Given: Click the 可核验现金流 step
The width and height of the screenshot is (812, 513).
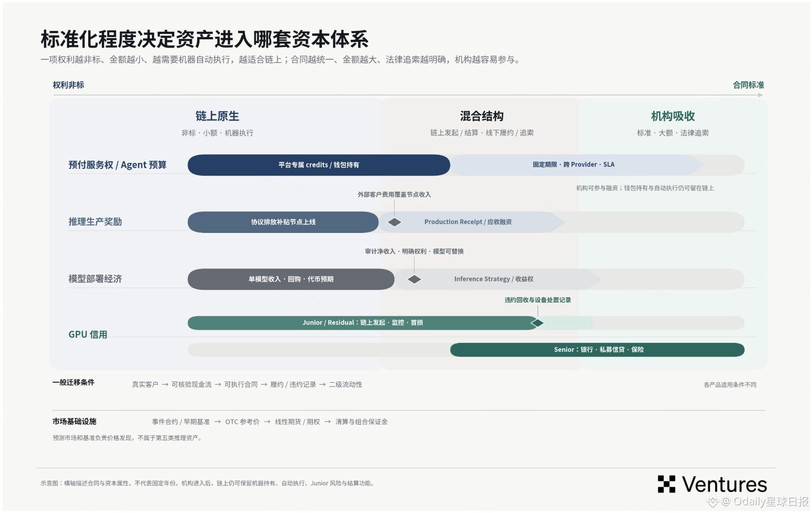Looking at the screenshot, I should coord(191,385).
